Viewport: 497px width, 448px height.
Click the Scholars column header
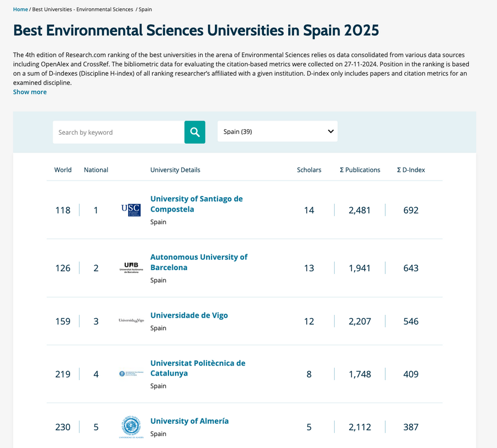pos(309,170)
